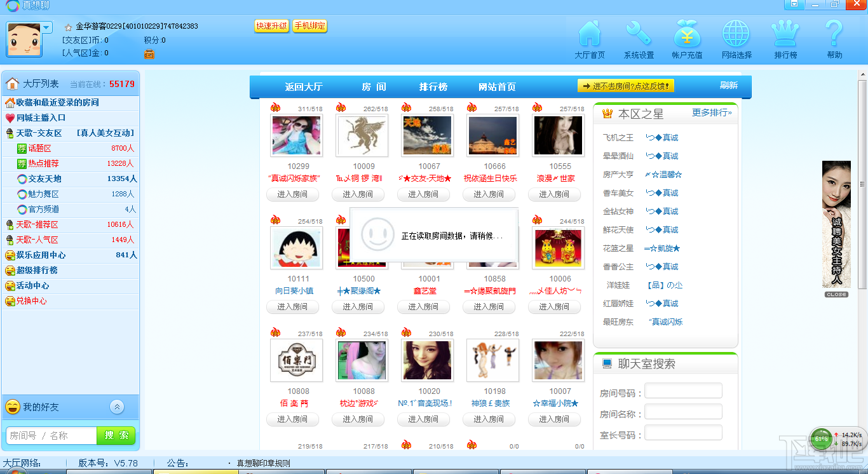The image size is (868, 474).
Task: Switch to 网站首页 tab
Action: click(x=497, y=87)
